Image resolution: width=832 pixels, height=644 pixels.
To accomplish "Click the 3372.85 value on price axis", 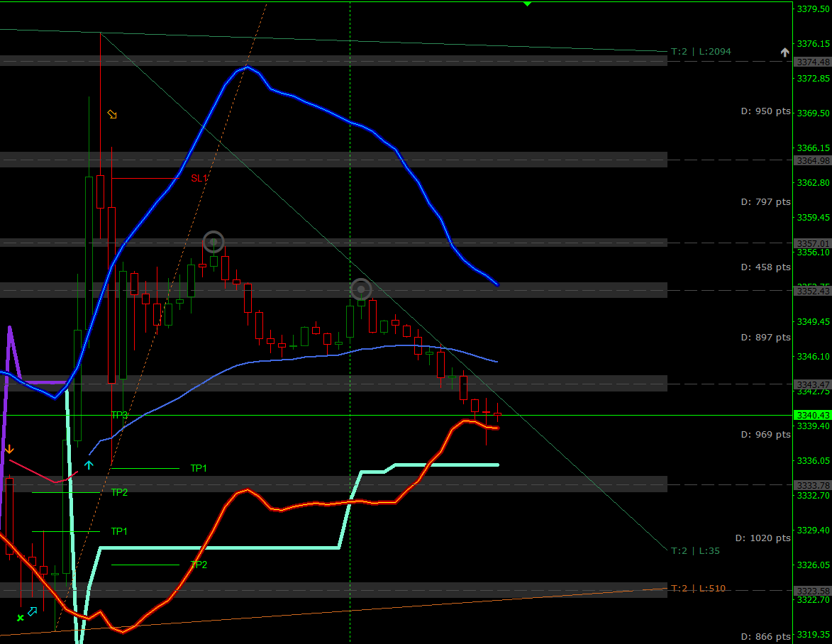I will pos(814,79).
